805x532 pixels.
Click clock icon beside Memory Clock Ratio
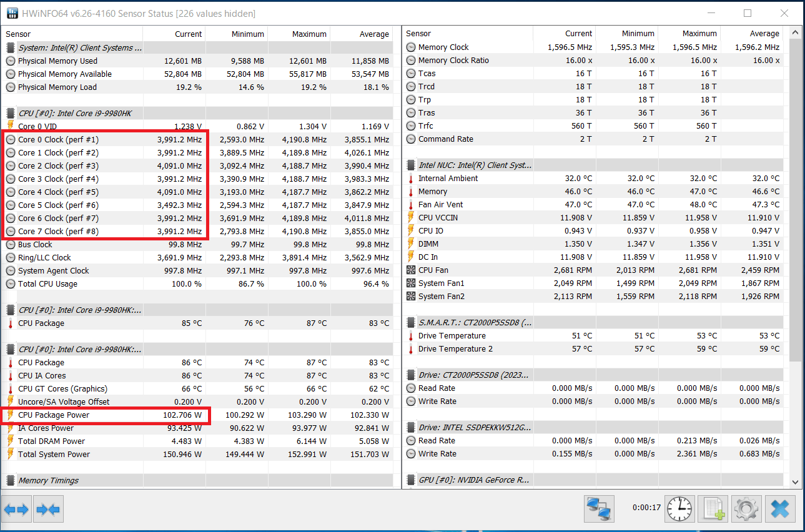click(x=411, y=61)
